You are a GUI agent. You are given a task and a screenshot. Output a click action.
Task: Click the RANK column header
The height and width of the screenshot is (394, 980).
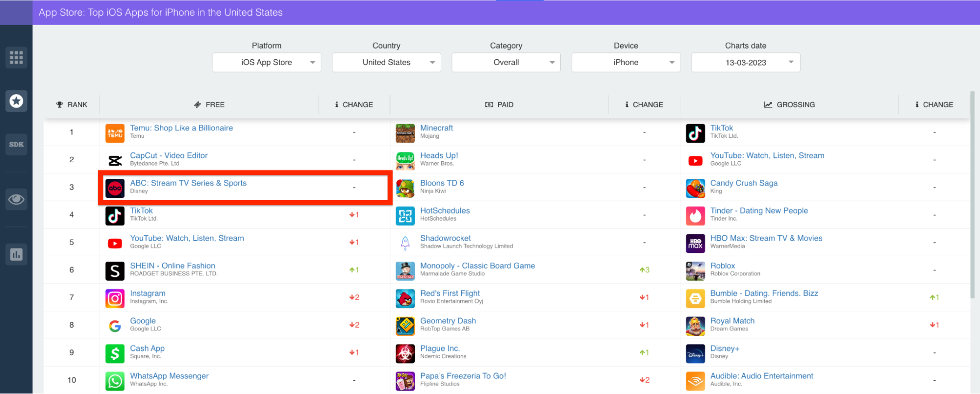tap(72, 104)
